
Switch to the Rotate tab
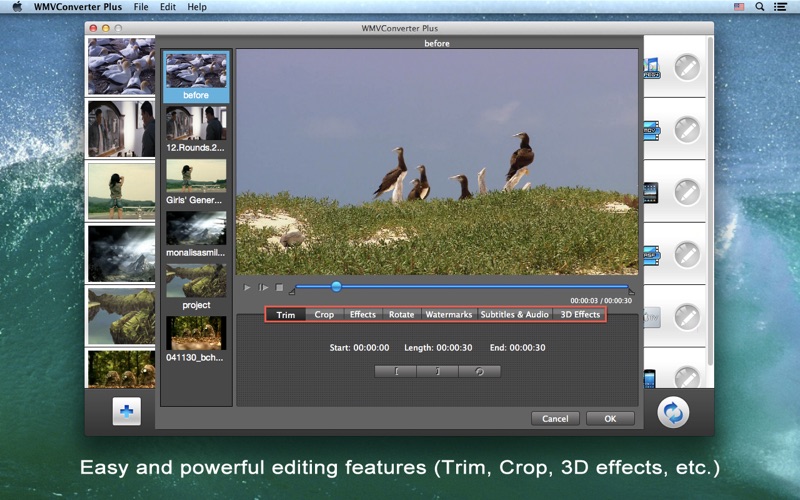point(402,315)
